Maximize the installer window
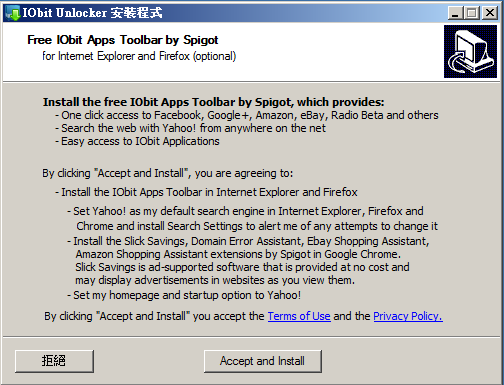Screen dimensions: 504x385 tap(472, 13)
